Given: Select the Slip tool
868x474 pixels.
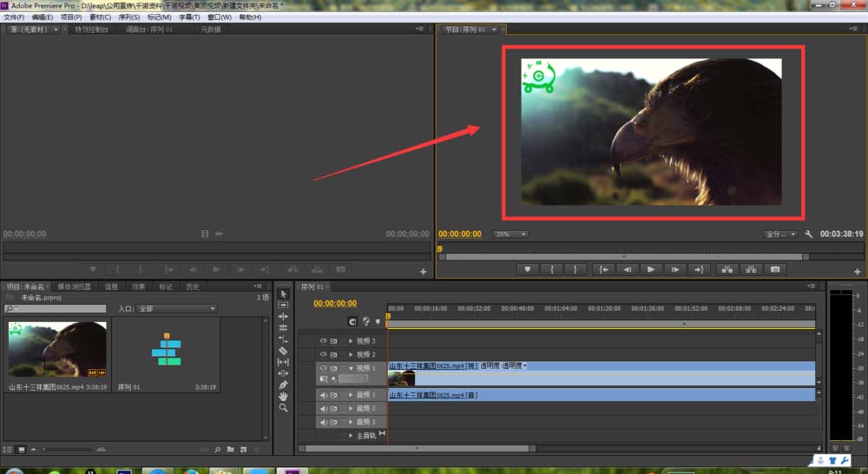Looking at the screenshot, I should click(284, 362).
